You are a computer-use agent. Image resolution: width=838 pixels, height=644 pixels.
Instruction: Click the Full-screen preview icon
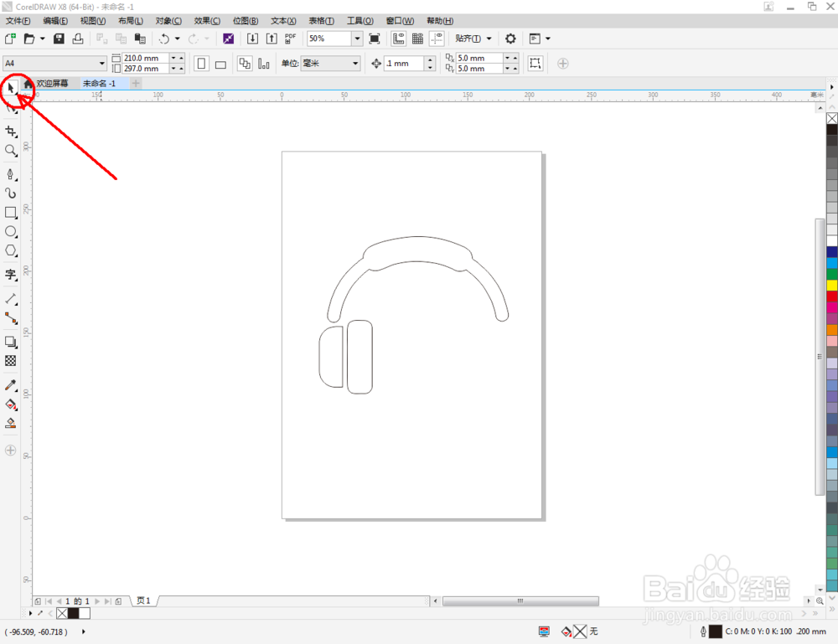(375, 39)
